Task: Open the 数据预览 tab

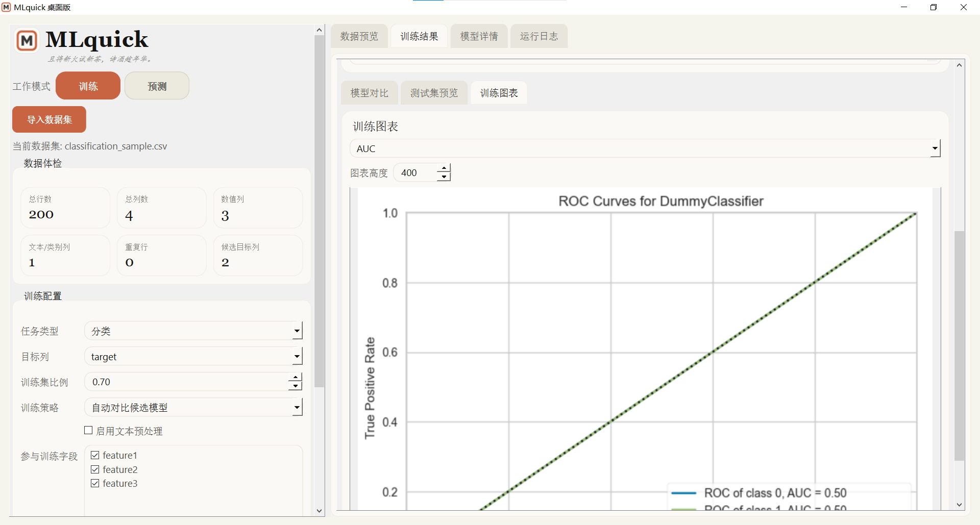Action: pyautogui.click(x=359, y=36)
